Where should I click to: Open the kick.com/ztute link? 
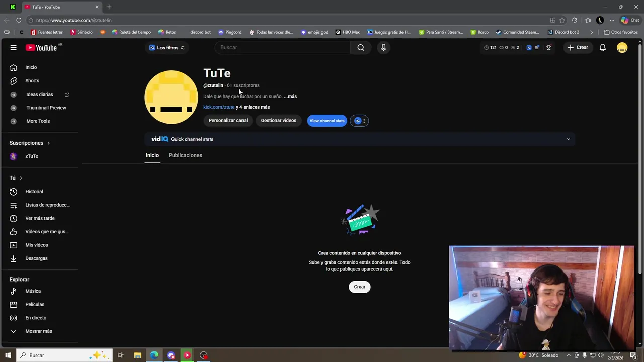pos(219,107)
